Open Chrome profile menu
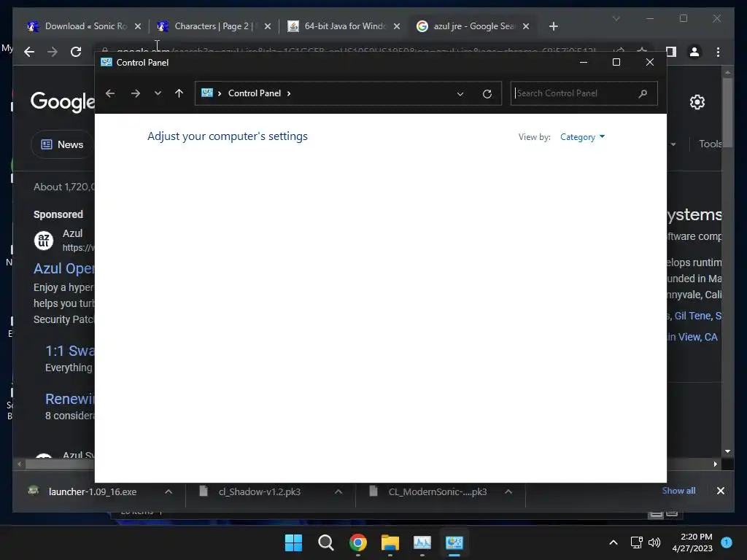This screenshot has width=747, height=560. [x=694, y=52]
